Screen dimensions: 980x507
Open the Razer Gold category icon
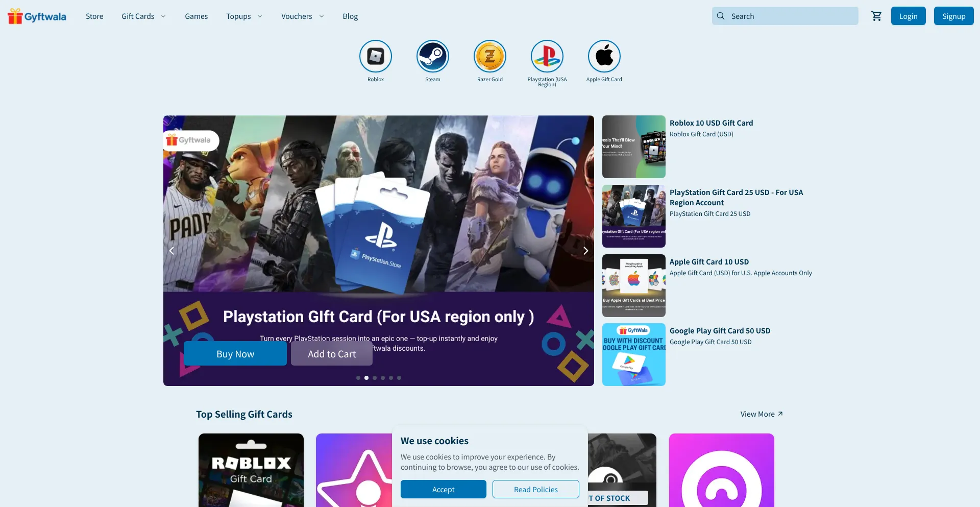click(x=490, y=56)
